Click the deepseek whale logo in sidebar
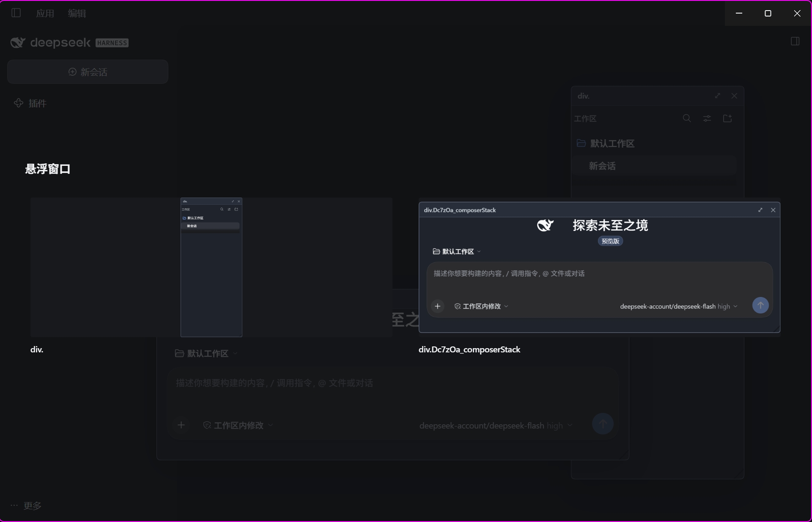Image resolution: width=812 pixels, height=522 pixels. [x=18, y=43]
